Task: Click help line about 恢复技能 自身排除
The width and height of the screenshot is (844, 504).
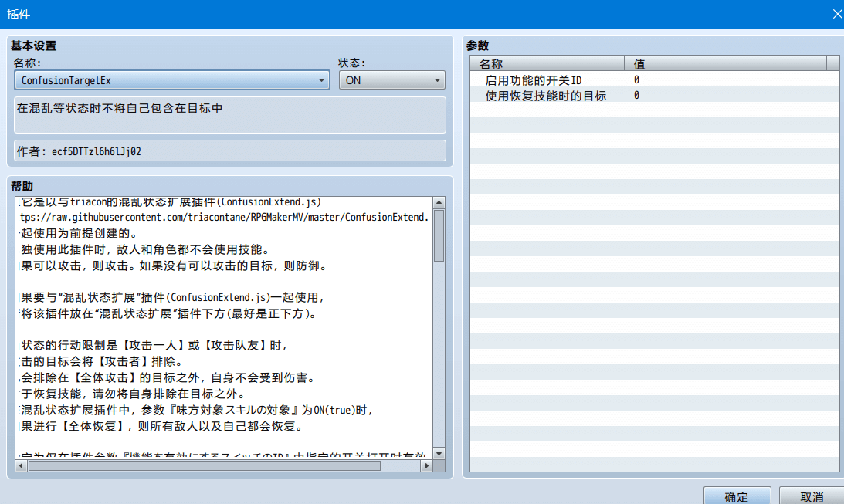Action: point(132,394)
